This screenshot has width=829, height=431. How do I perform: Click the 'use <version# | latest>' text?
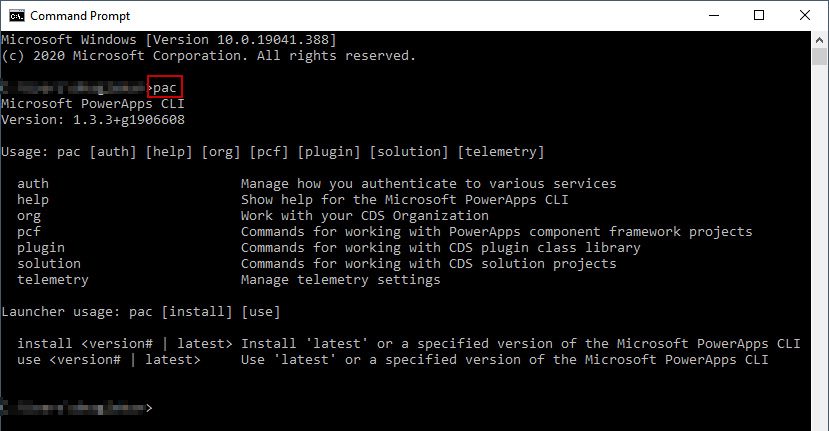pos(109,360)
